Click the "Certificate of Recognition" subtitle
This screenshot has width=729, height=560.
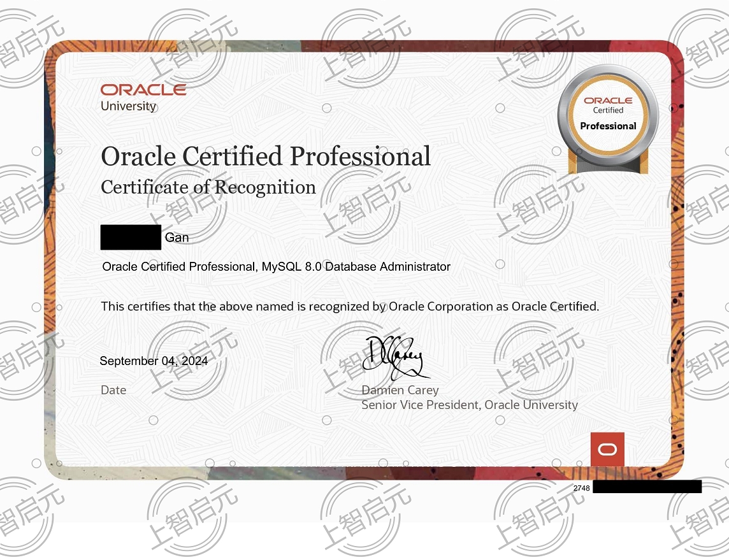coord(208,187)
